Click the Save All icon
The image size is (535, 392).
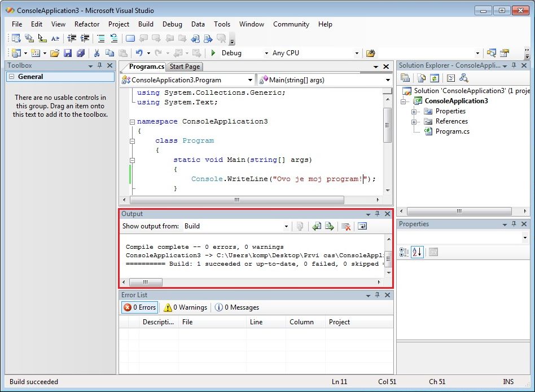point(81,53)
